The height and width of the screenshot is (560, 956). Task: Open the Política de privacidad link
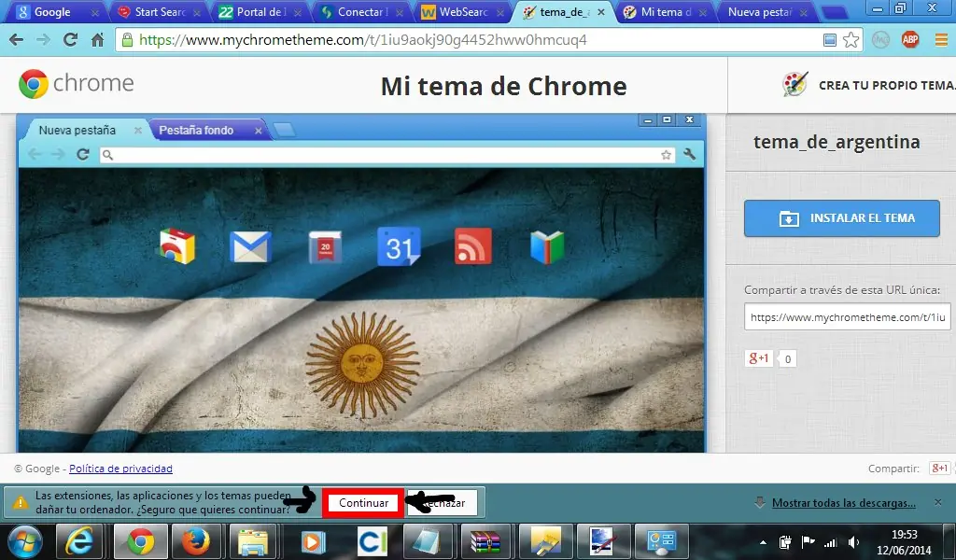click(x=120, y=469)
